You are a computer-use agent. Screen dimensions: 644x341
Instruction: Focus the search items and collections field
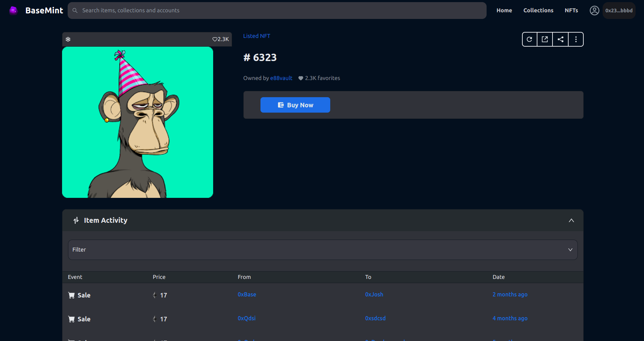pos(277,11)
